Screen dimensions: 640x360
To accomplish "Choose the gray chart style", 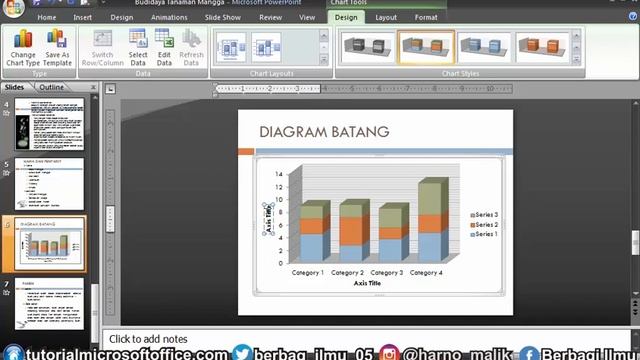I will click(x=367, y=47).
